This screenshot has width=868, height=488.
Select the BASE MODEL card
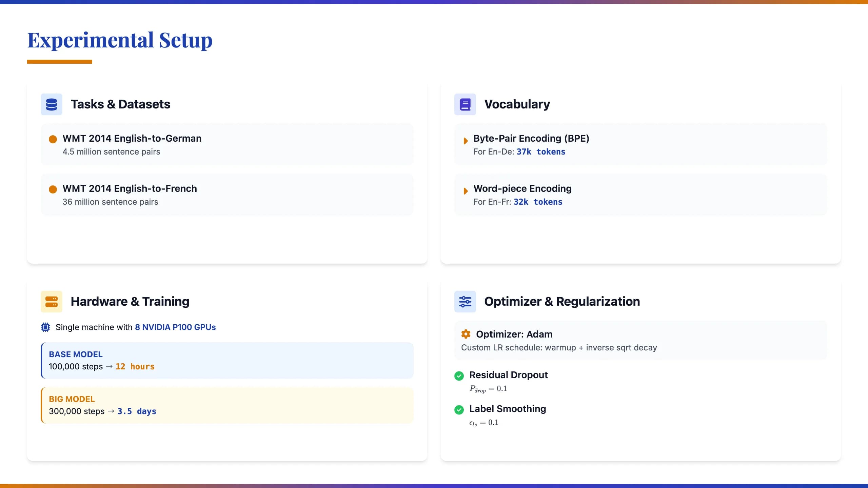pyautogui.click(x=227, y=361)
